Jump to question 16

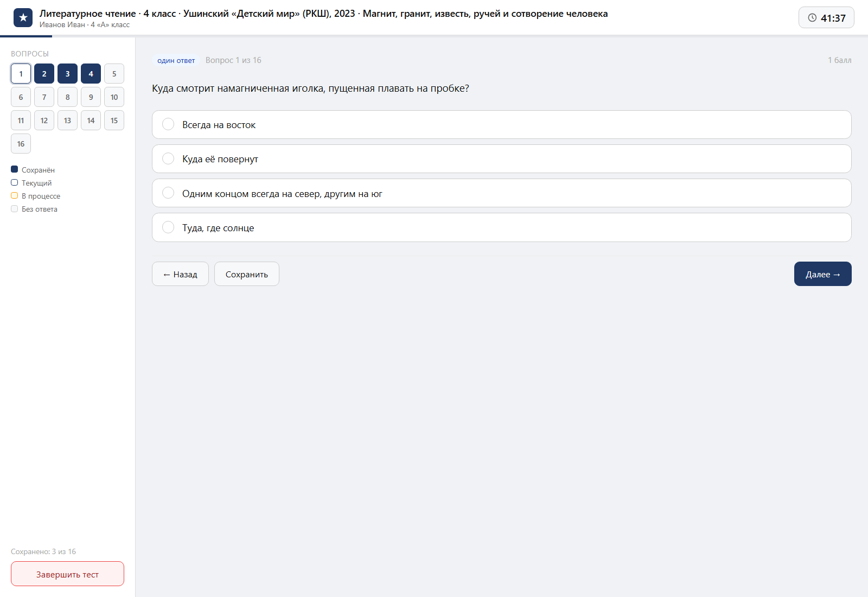[21, 144]
